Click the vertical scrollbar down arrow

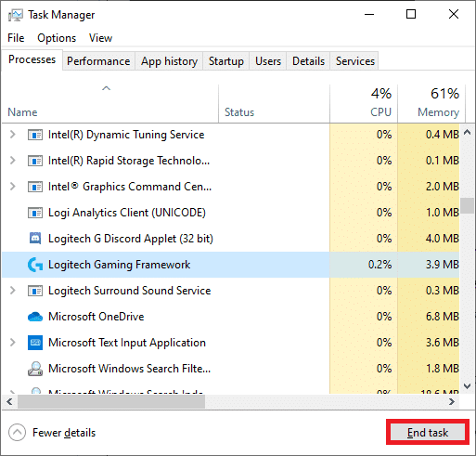coord(468,386)
